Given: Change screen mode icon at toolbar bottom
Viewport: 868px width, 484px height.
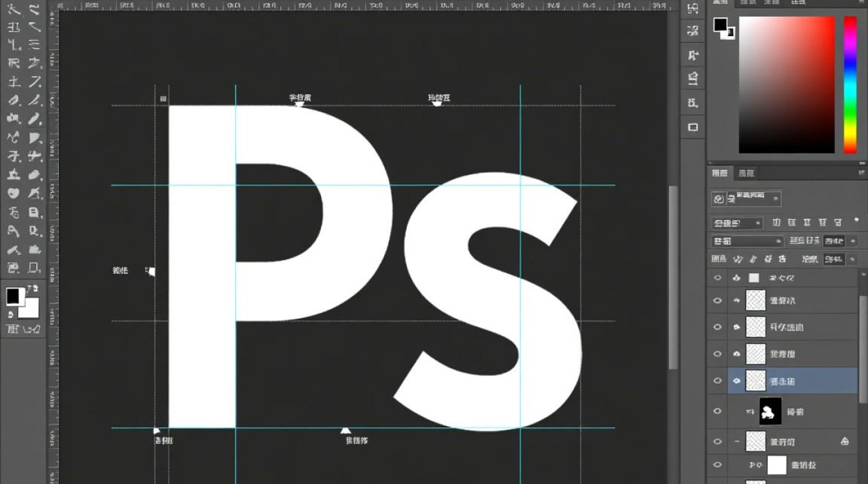Looking at the screenshot, I should [32, 329].
